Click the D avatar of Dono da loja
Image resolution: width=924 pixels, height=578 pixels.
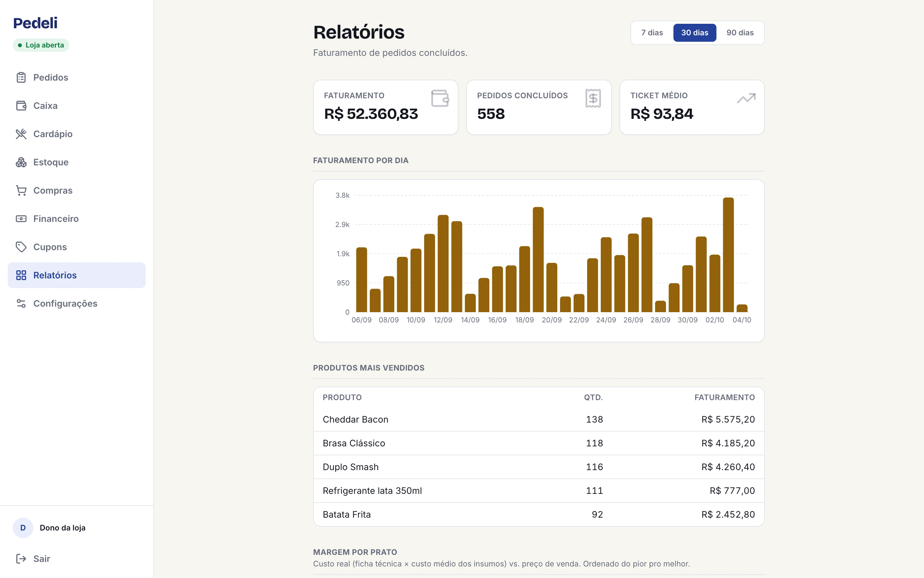[x=23, y=528]
